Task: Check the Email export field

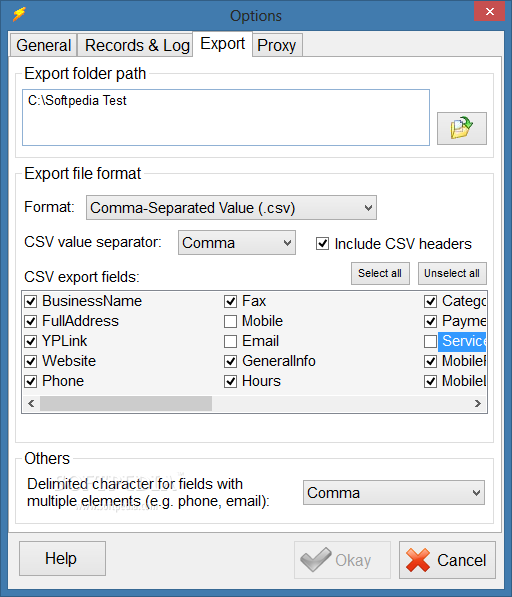Action: 230,341
